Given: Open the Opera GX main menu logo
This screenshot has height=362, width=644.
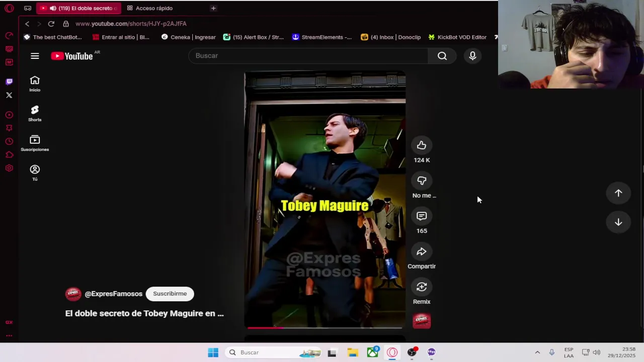Looking at the screenshot, I should click(9, 8).
